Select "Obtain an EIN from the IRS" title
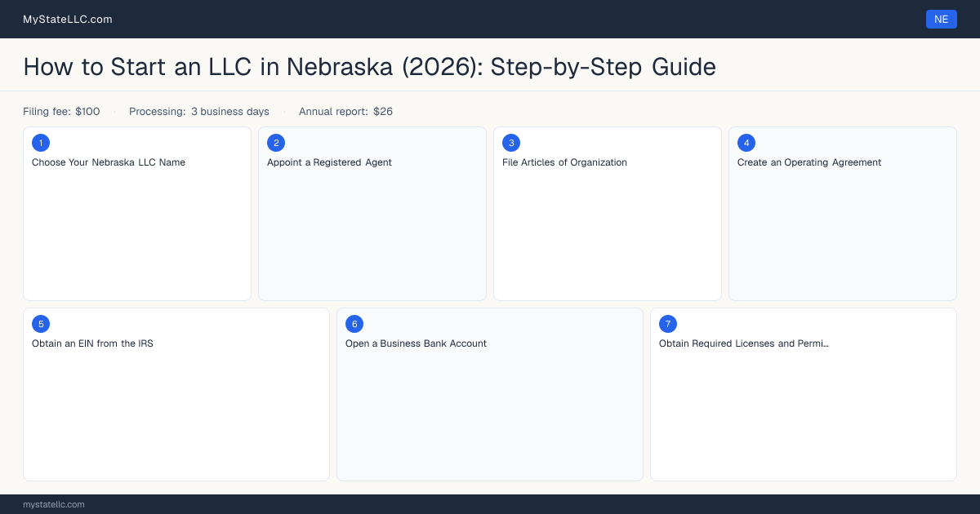The width and height of the screenshot is (980, 514). (92, 343)
